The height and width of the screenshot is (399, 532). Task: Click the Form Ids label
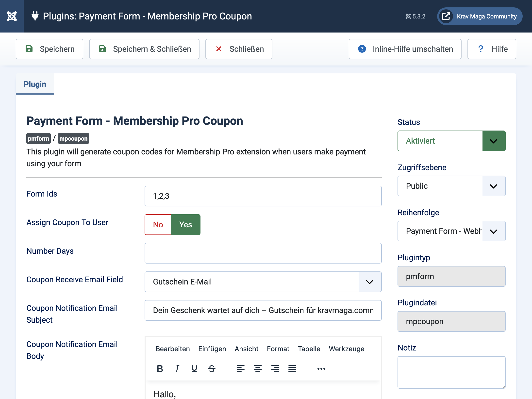click(42, 194)
